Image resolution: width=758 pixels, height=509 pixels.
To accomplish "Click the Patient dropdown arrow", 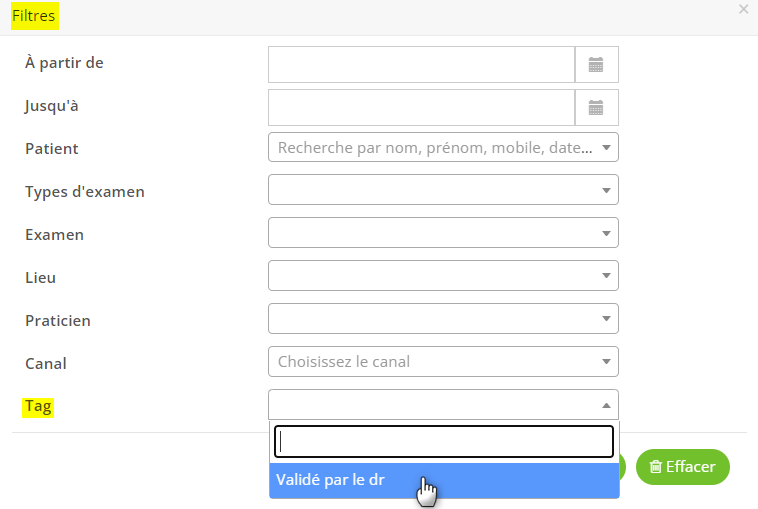I will (x=606, y=148).
